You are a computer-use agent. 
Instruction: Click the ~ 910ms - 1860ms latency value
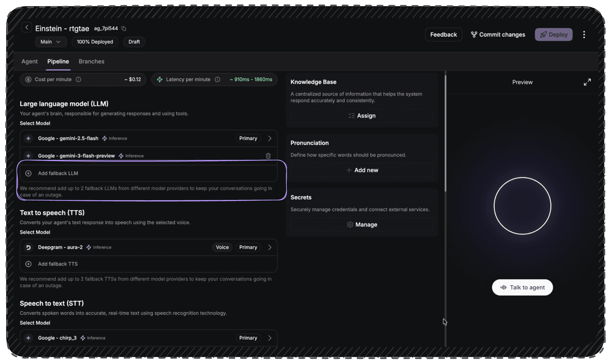click(x=251, y=80)
